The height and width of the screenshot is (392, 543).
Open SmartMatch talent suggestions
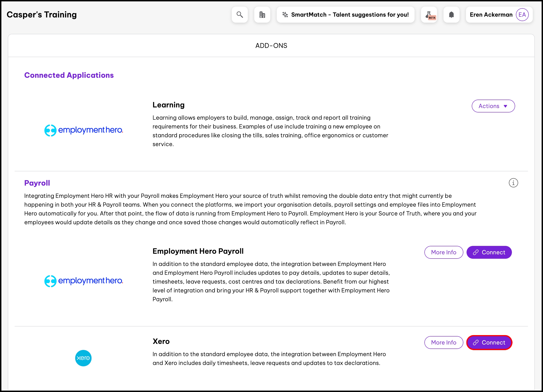point(345,15)
